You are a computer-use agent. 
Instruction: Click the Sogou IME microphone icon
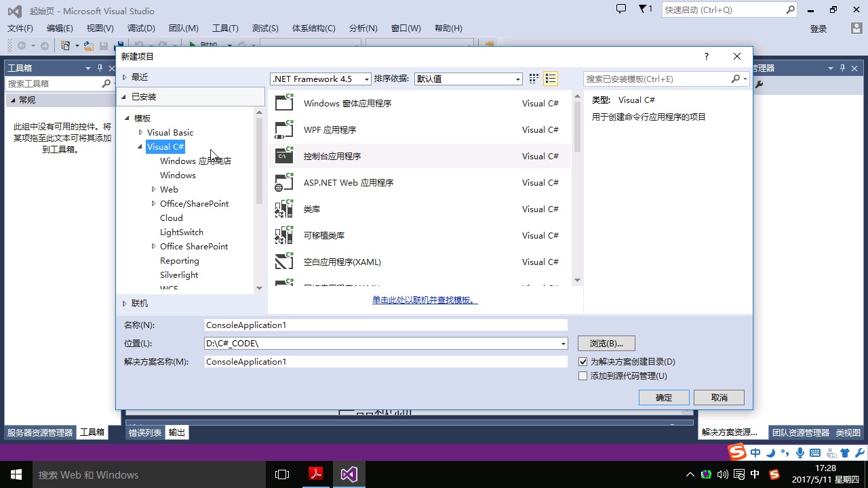[800, 453]
